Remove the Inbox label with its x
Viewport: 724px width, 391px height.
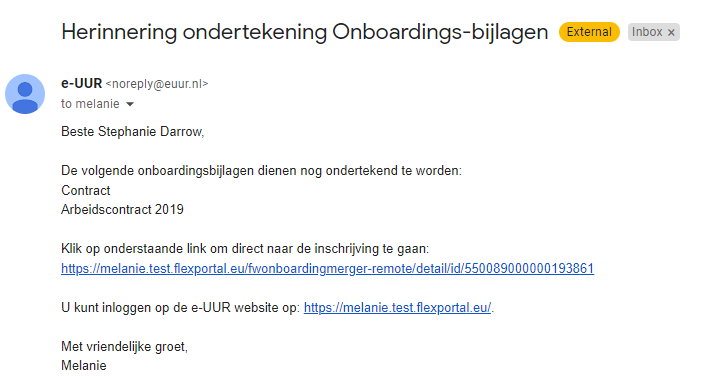pyautogui.click(x=671, y=32)
